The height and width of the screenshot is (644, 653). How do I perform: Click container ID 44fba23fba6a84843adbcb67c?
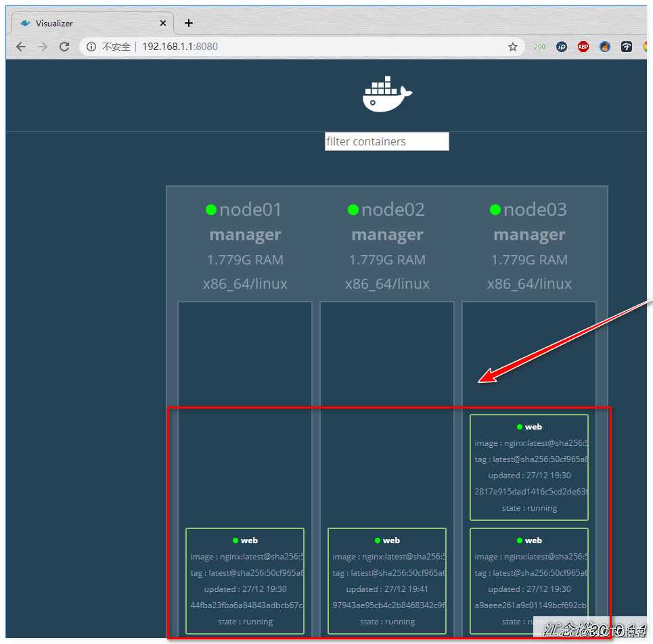click(246, 605)
